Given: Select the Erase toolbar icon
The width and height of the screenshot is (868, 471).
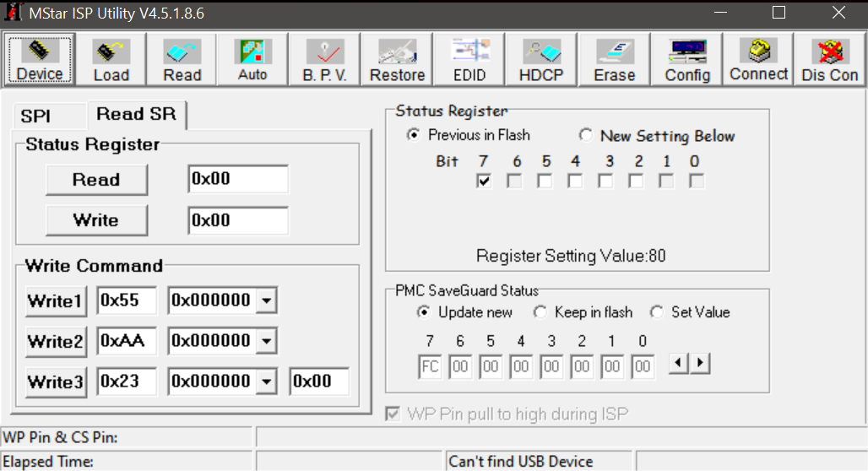Looking at the screenshot, I should coord(614,59).
